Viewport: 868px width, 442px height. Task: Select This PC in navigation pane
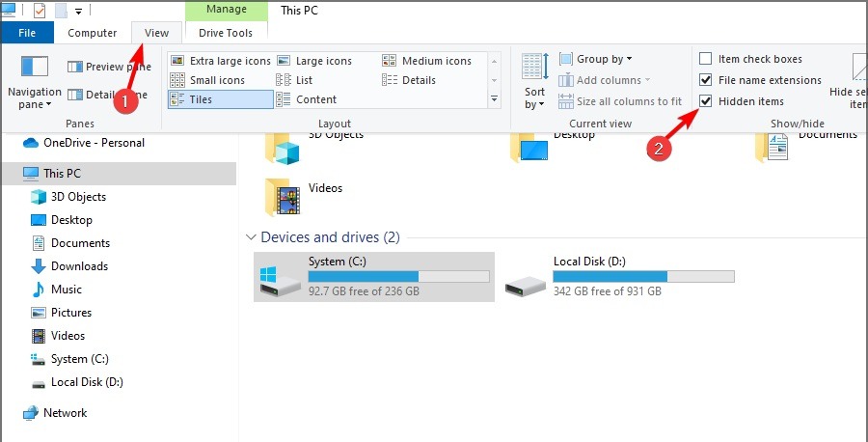(x=119, y=174)
